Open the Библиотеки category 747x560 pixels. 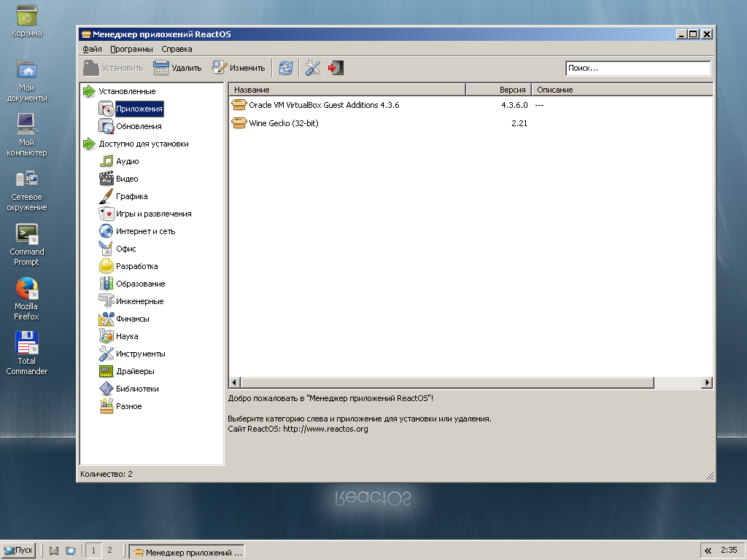(137, 389)
